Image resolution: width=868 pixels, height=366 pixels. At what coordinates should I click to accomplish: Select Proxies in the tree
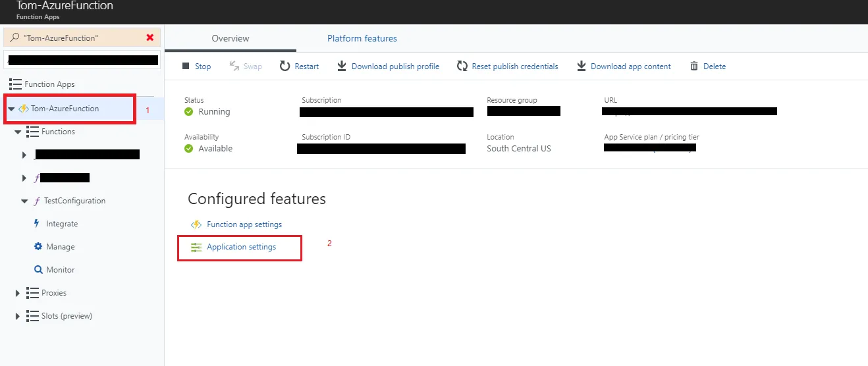click(x=54, y=293)
